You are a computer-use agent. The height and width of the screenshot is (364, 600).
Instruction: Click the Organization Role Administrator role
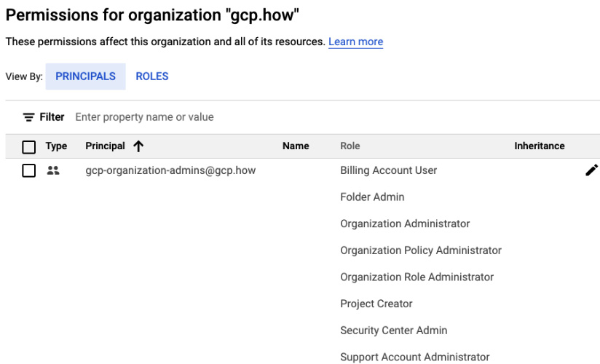pos(417,277)
